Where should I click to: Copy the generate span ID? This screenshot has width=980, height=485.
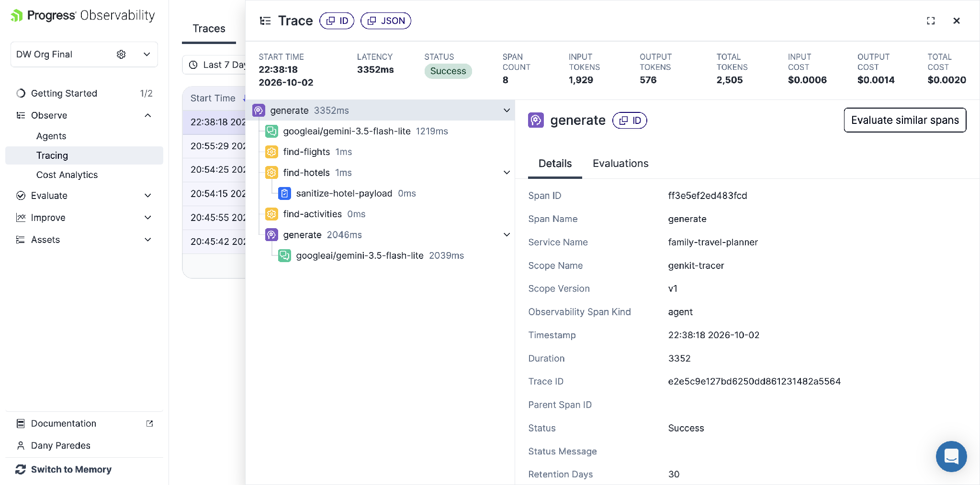coord(630,121)
